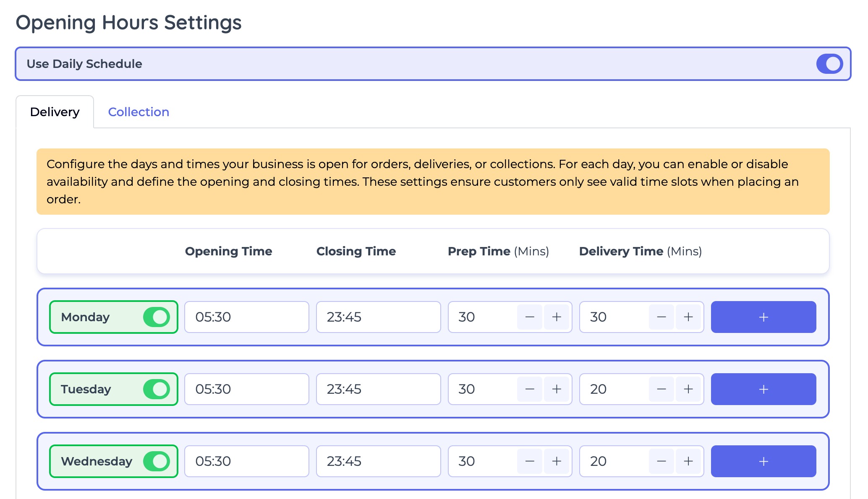Disable Monday delivery availability toggle

(156, 317)
